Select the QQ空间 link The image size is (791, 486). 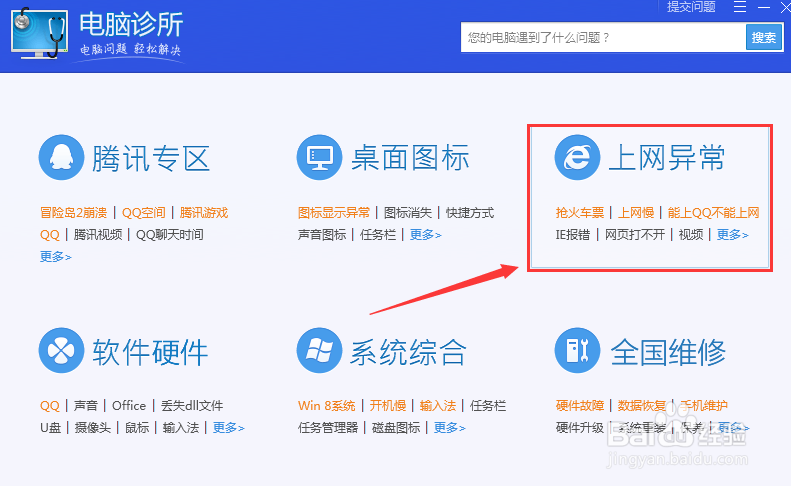pos(144,212)
